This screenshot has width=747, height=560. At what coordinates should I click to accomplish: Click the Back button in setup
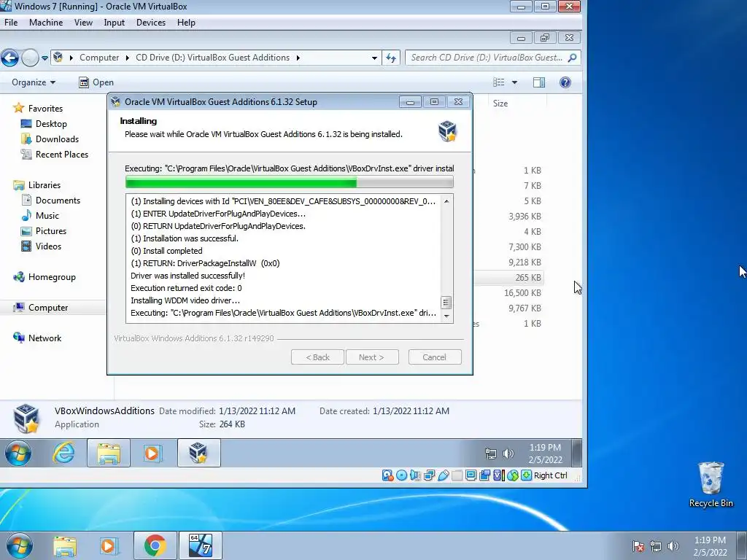tap(317, 357)
